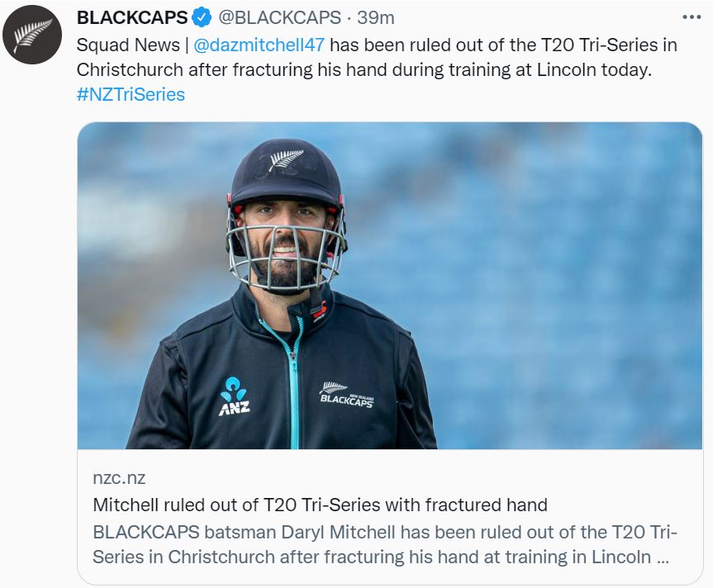The width and height of the screenshot is (713, 588).
Task: Click the teal jacket zipper in the image
Action: click(291, 382)
